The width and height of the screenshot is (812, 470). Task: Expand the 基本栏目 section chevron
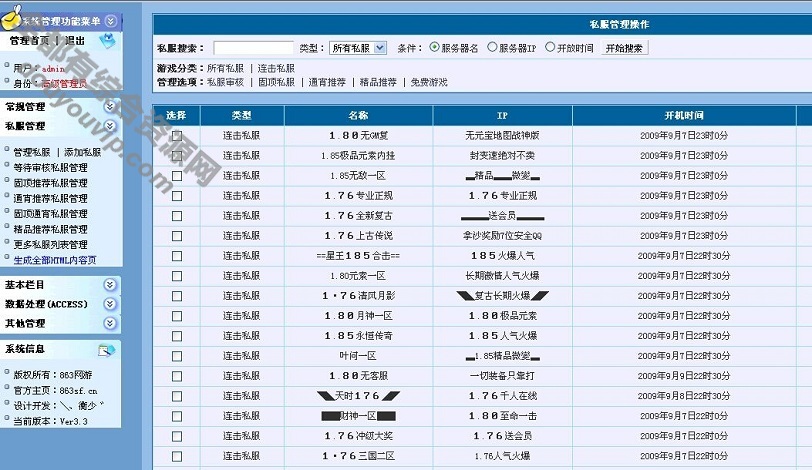109,285
